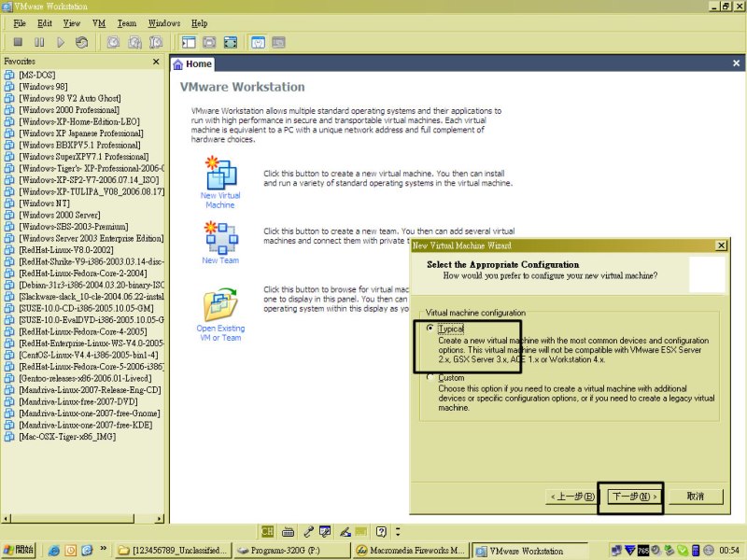
Task: Switch to Macromedia Fireworks in taskbar
Action: [x=410, y=551]
